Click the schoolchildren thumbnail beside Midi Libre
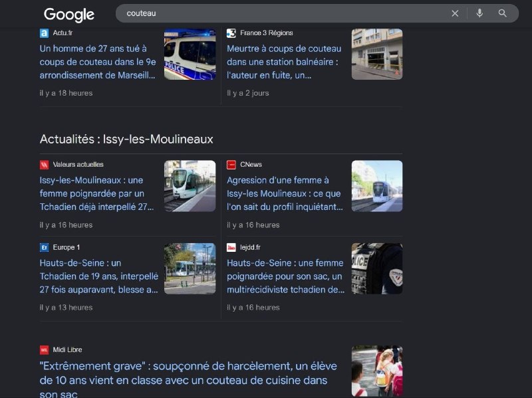The image size is (532, 398). point(377,371)
